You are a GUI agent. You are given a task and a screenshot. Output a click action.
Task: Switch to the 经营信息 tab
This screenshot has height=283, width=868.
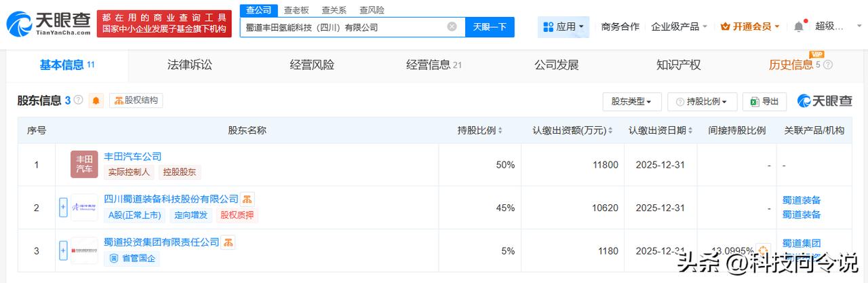[434, 65]
